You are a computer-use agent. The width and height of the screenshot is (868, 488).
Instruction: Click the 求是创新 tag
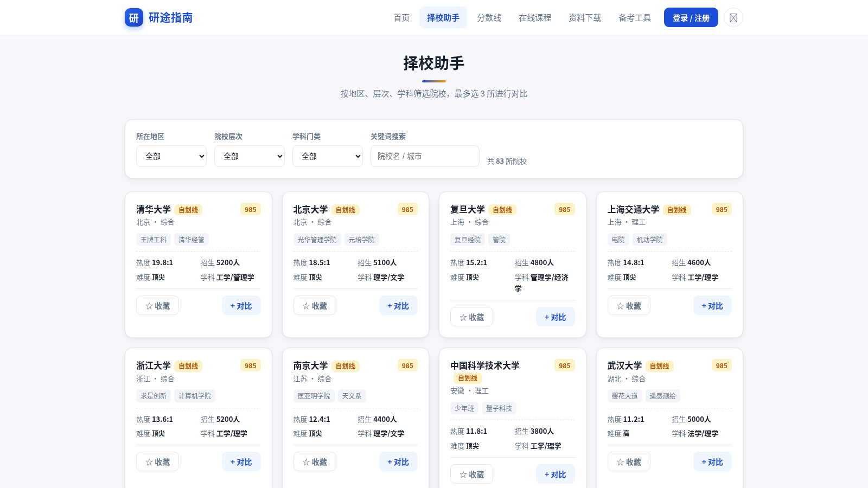154,396
